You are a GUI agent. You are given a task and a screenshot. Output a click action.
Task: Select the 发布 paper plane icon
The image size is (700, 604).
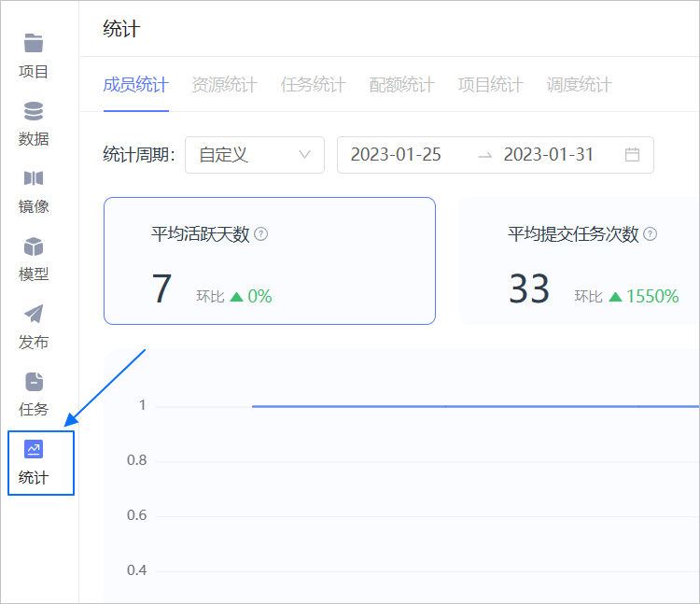point(34,314)
